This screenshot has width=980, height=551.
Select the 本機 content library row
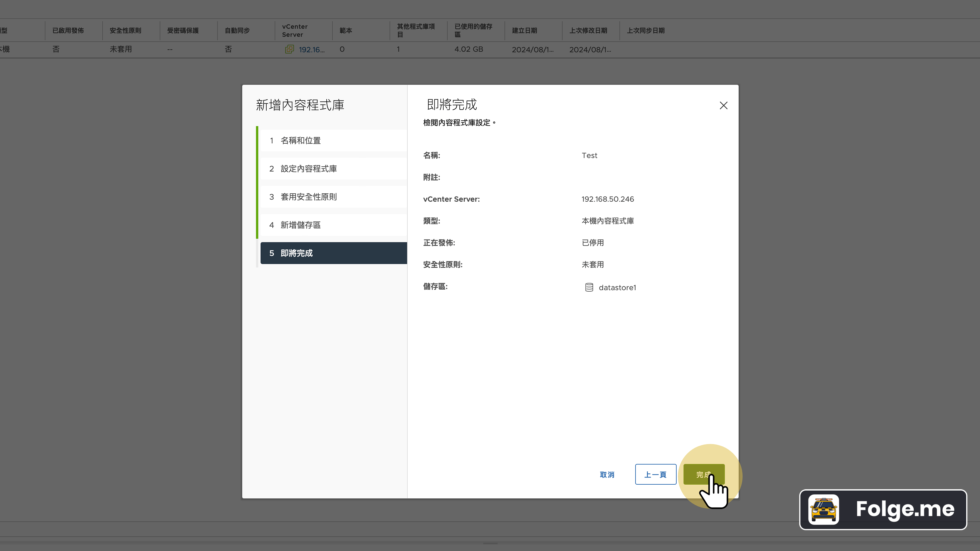(114, 49)
